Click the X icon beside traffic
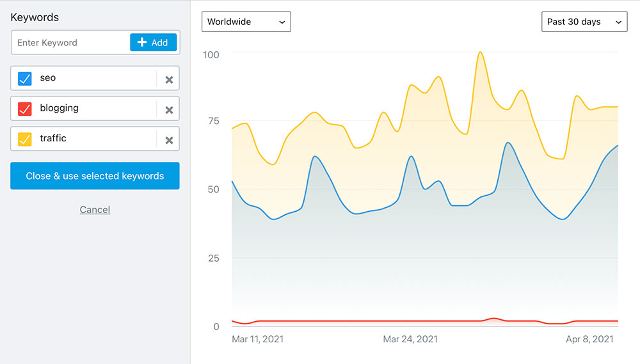 point(169,139)
